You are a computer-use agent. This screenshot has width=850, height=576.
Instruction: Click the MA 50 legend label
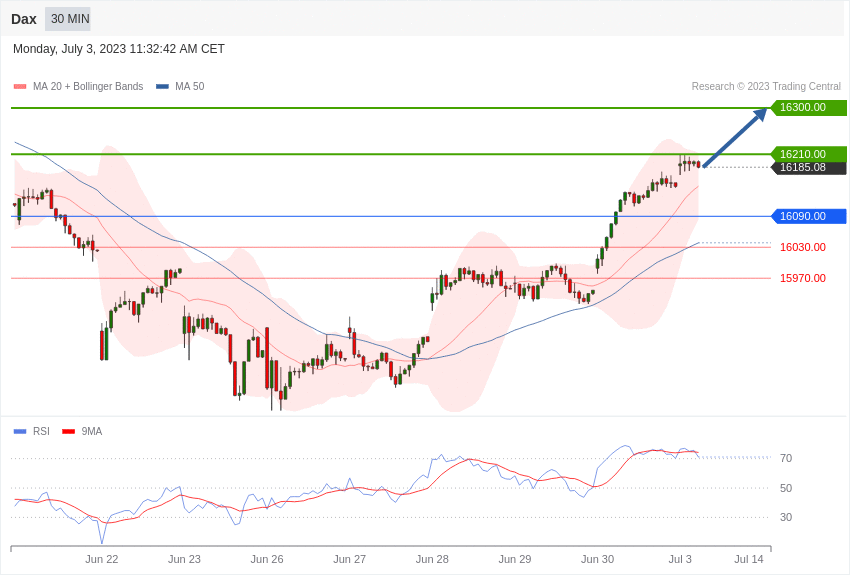pos(190,86)
